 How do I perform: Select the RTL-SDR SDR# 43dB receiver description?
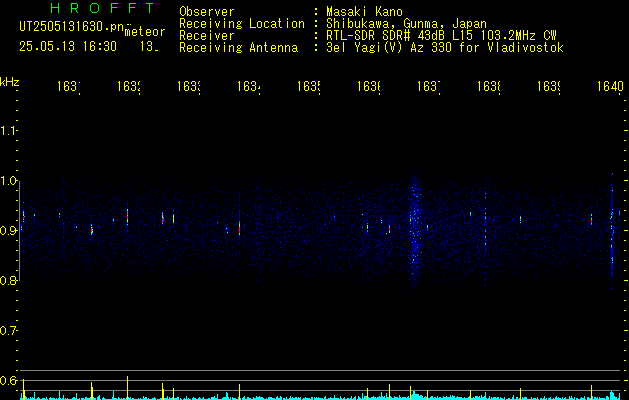pyautogui.click(x=441, y=36)
